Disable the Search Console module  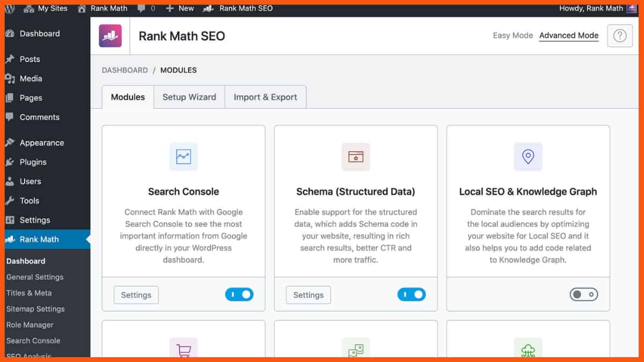click(x=239, y=294)
